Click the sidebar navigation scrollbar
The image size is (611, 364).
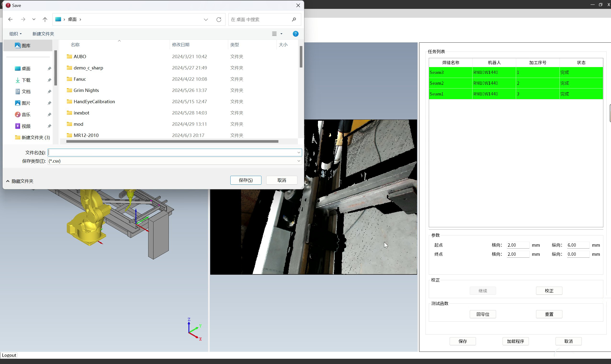pos(56,68)
